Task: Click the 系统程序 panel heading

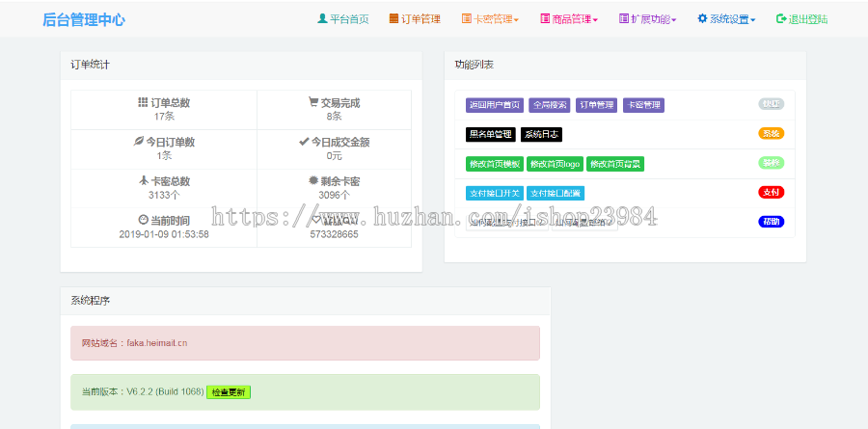Action: coord(91,301)
